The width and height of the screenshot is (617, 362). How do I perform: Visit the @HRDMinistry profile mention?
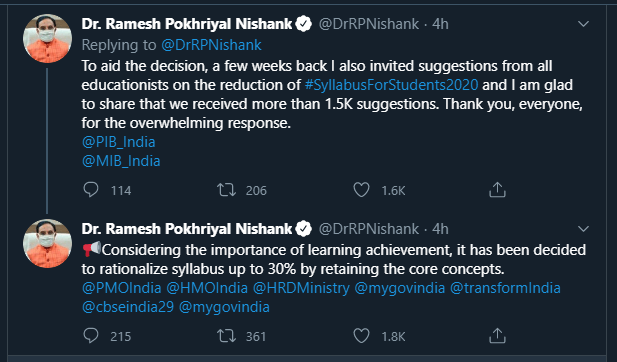point(301,288)
